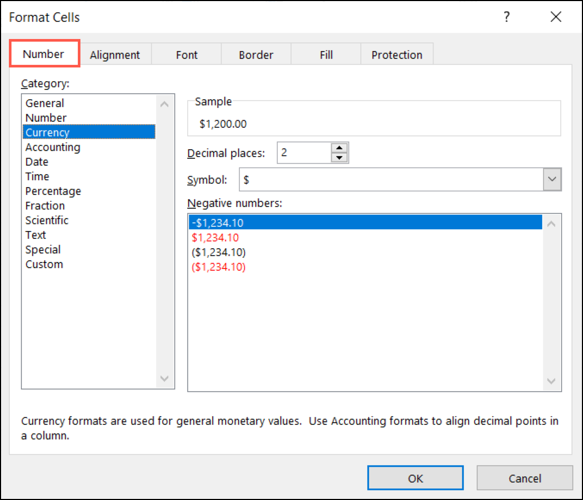Go to the Protection tab
This screenshot has width=583, height=500.
[x=397, y=55]
